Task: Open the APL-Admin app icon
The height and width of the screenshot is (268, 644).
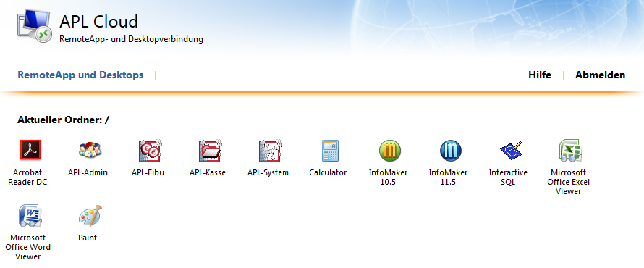Action: [90, 150]
